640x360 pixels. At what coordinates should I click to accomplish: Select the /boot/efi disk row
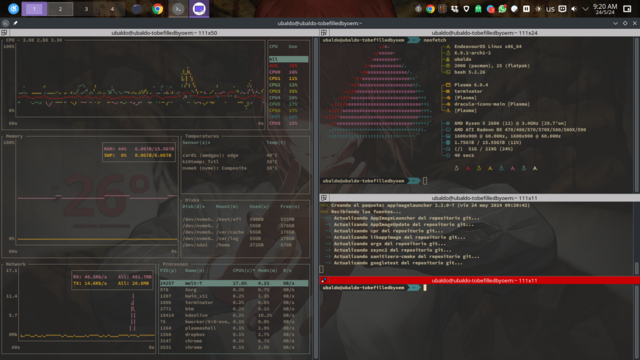pos(244,219)
